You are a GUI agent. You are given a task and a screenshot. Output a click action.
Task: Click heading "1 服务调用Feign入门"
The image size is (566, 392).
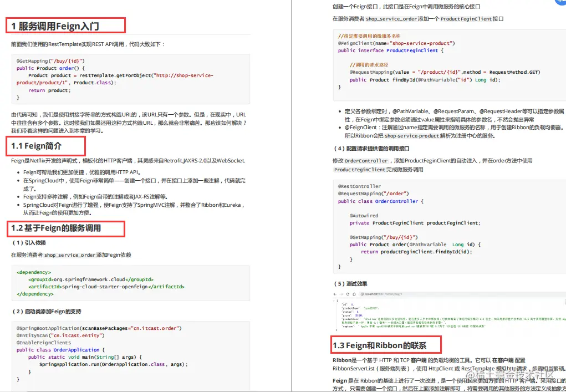pyautogui.click(x=55, y=26)
